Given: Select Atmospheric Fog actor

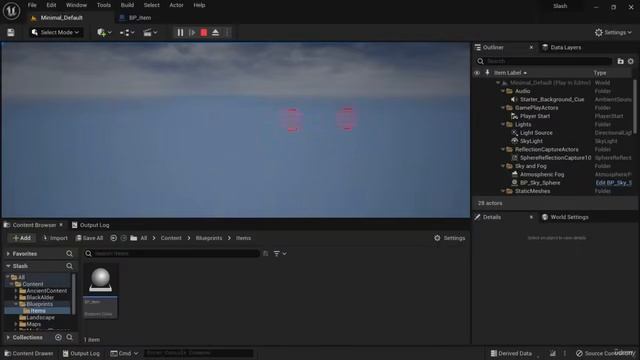Looking at the screenshot, I should 542,174.
